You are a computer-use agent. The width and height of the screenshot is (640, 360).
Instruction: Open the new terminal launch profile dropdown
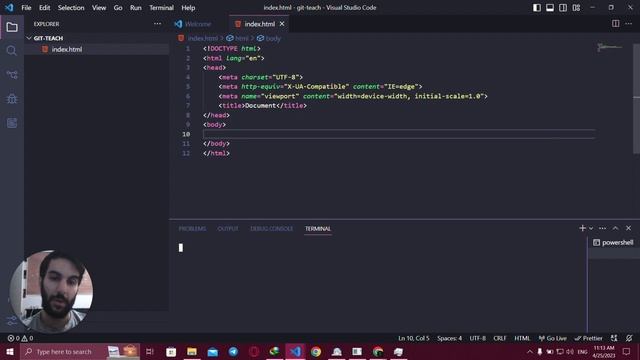pyautogui.click(x=591, y=228)
